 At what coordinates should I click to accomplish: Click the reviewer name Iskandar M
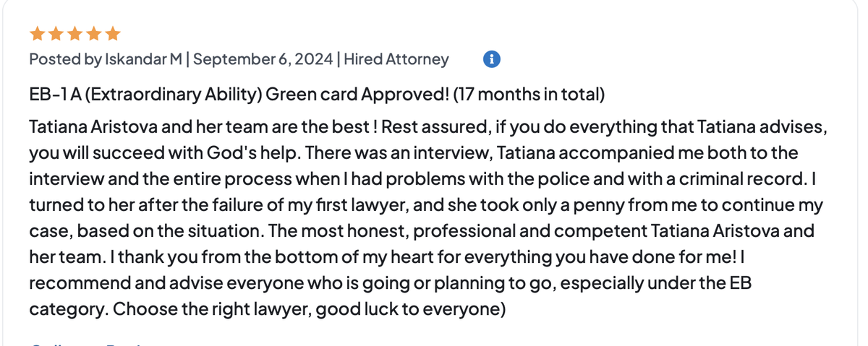coord(144,59)
